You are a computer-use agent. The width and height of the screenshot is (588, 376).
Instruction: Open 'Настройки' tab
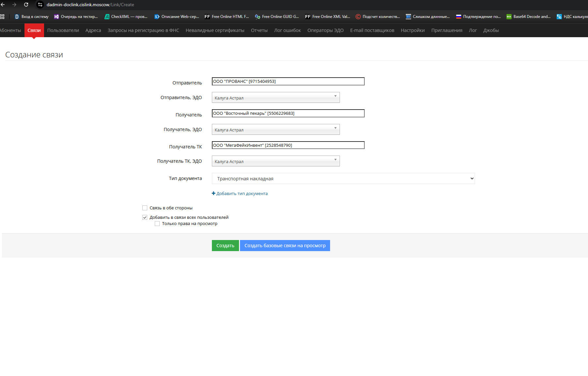(x=413, y=30)
